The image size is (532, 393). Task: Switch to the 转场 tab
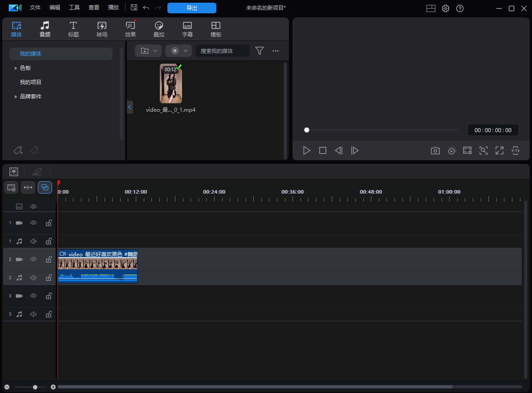click(x=102, y=28)
